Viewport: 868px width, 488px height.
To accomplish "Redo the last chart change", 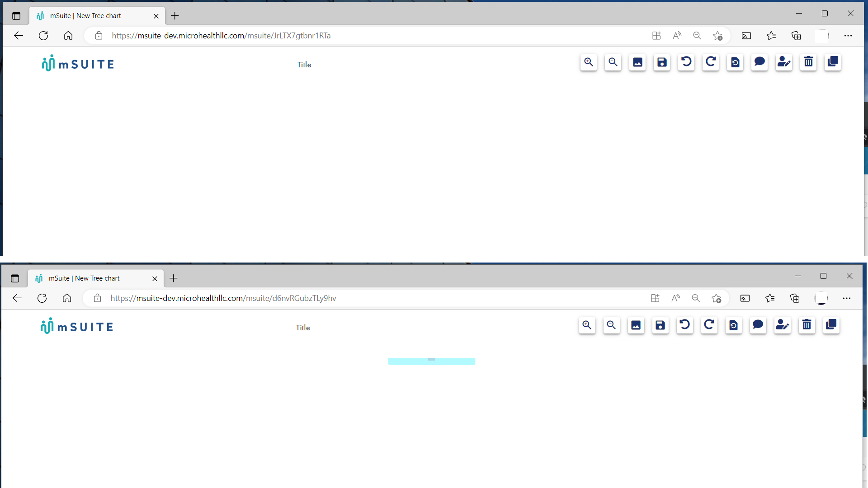I will coord(710,62).
